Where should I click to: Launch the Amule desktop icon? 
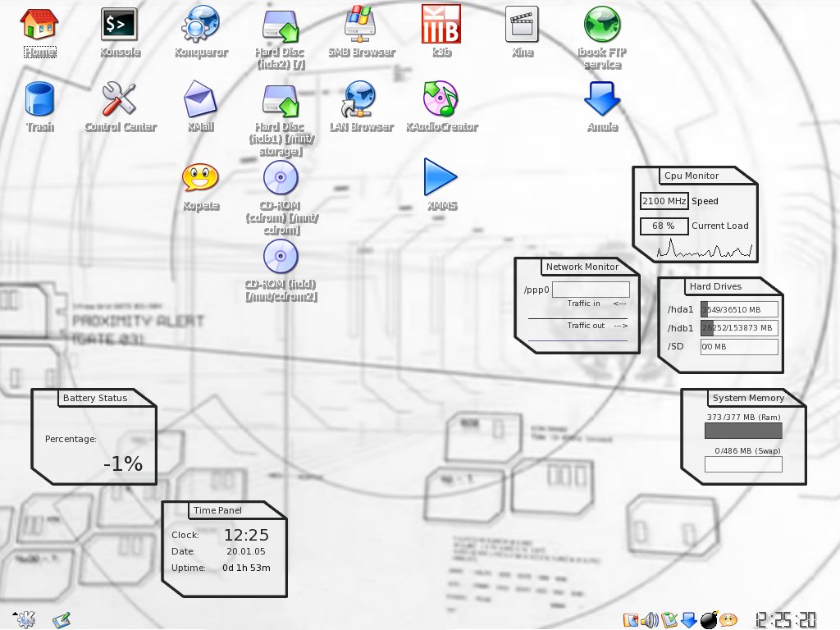[602, 98]
